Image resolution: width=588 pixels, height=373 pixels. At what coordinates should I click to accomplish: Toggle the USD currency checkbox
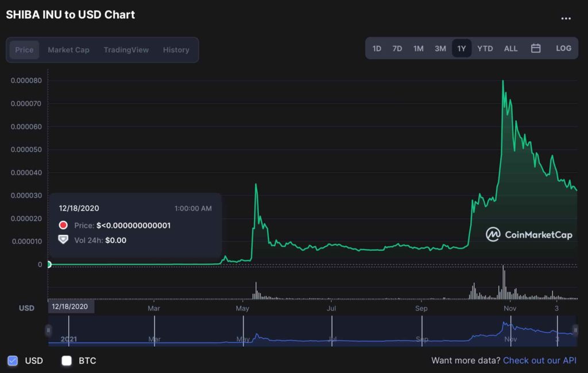[13, 360]
